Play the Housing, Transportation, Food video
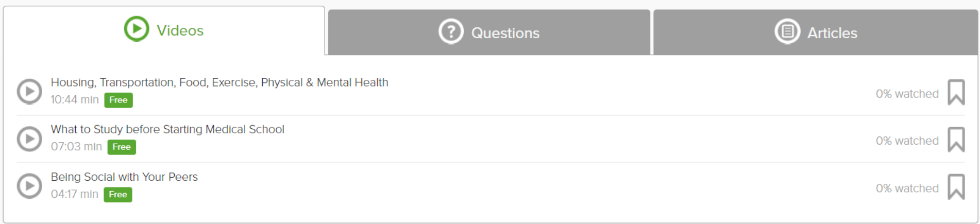The width and height of the screenshot is (980, 224). [29, 92]
